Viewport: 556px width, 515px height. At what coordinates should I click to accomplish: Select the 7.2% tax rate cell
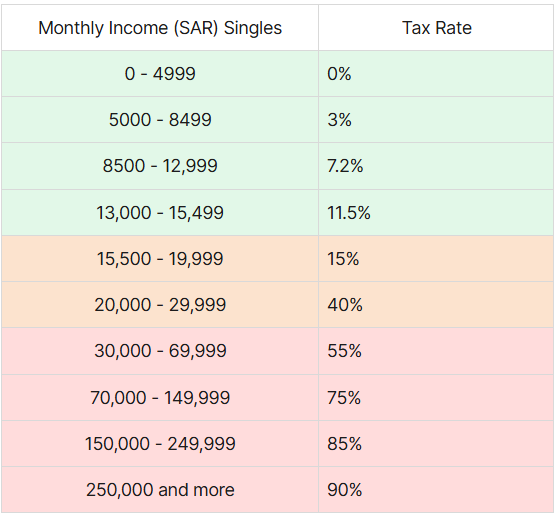tap(436, 166)
